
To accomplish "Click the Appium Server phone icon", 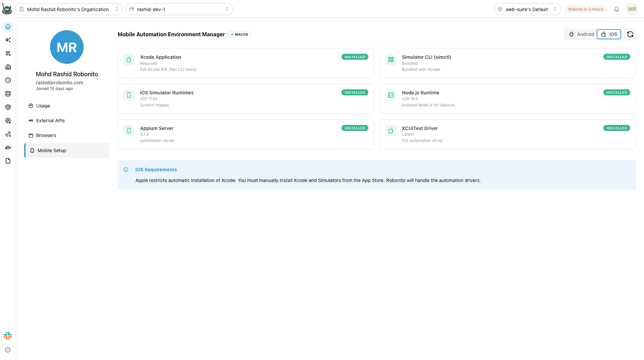I will 129,131.
